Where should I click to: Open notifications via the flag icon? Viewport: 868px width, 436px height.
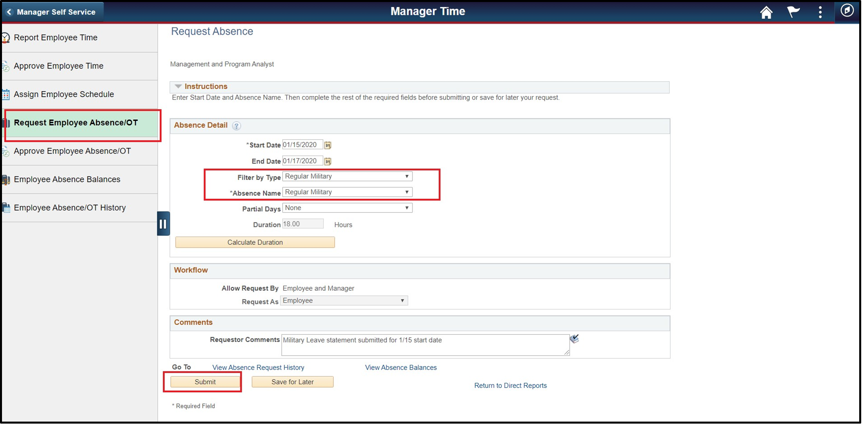coord(794,12)
